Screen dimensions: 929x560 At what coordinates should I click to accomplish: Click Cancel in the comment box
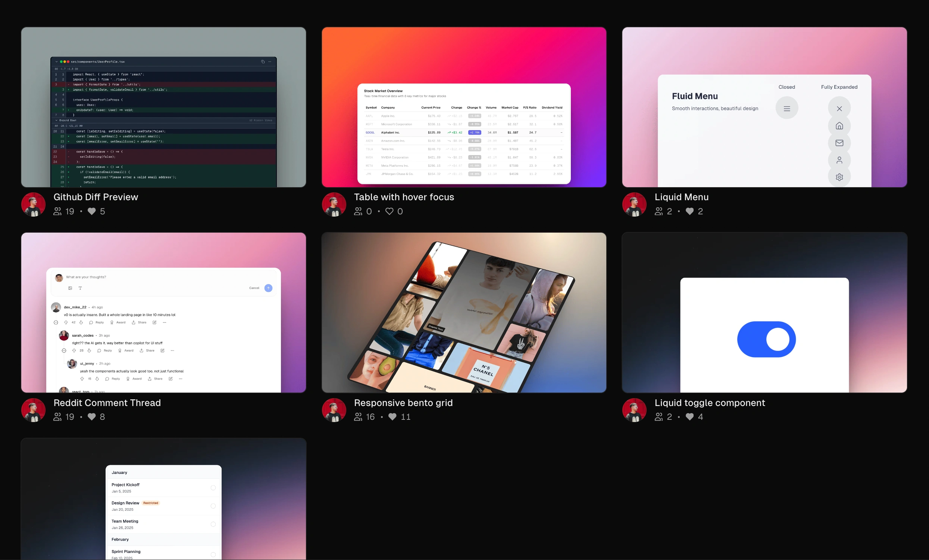click(254, 288)
